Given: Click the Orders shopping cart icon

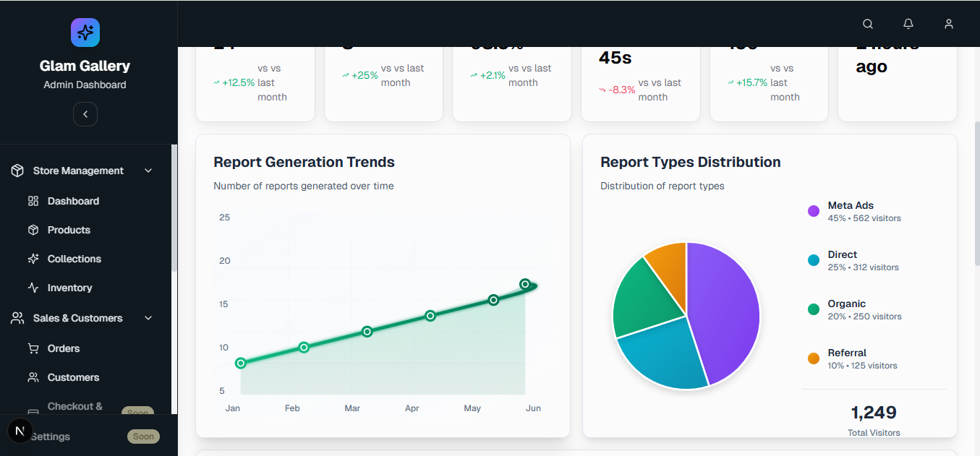Looking at the screenshot, I should coord(33,348).
